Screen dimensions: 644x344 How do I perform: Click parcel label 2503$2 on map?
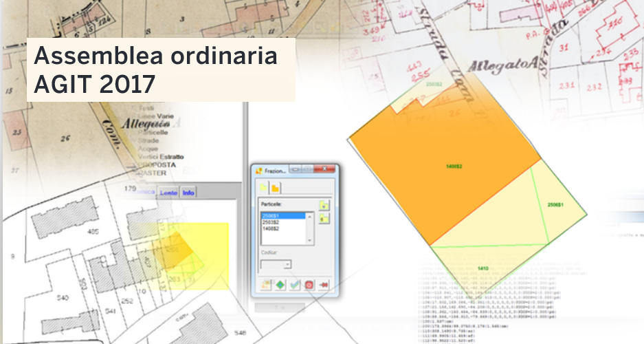(434, 84)
